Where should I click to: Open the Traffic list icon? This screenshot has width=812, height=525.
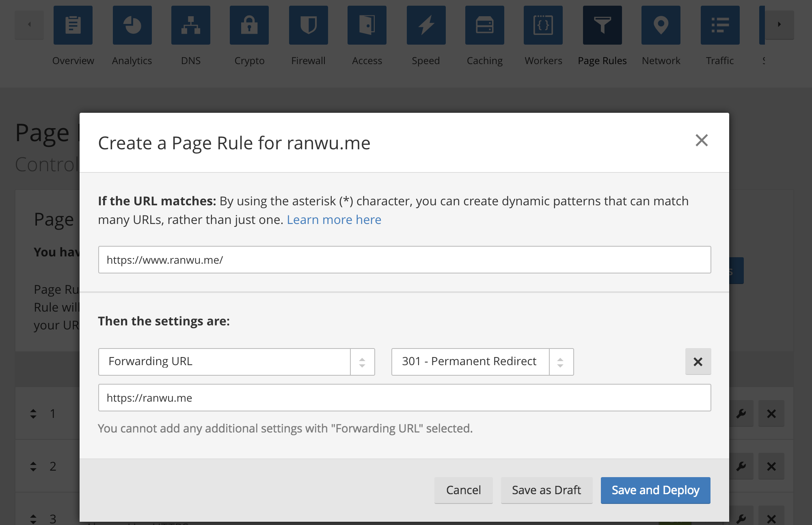point(720,25)
